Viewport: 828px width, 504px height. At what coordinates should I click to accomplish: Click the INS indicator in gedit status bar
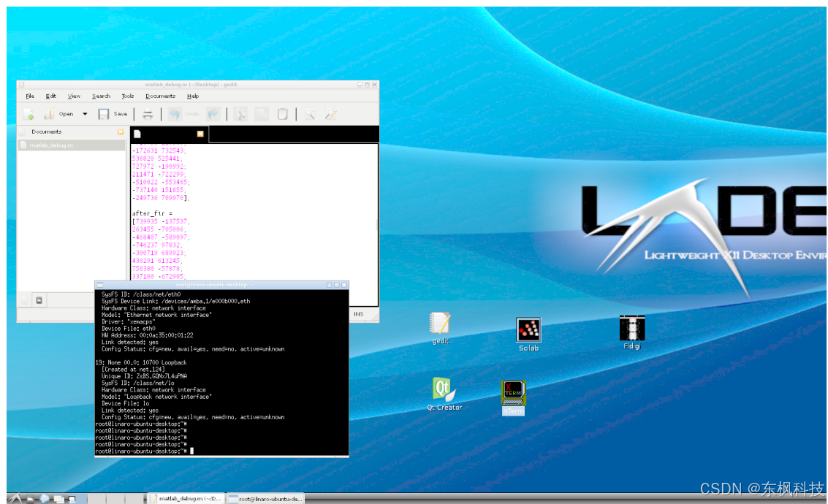coord(359,314)
